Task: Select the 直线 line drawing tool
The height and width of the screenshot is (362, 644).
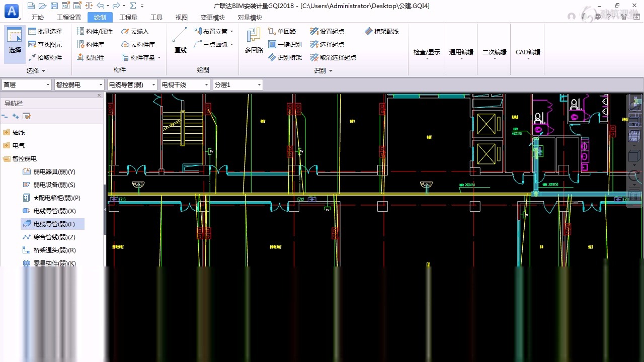Action: (180, 40)
